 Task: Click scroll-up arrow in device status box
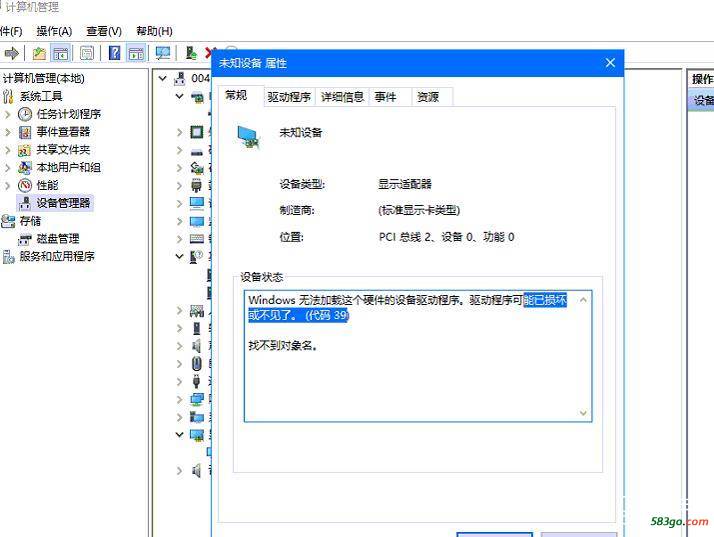(x=583, y=300)
